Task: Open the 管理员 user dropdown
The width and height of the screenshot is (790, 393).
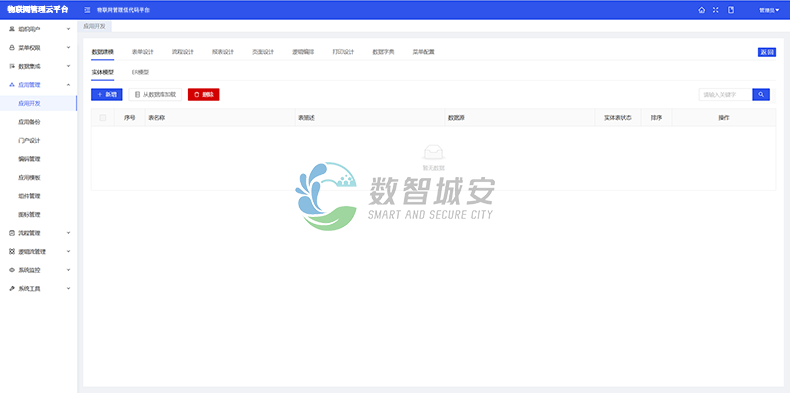Action: (769, 10)
